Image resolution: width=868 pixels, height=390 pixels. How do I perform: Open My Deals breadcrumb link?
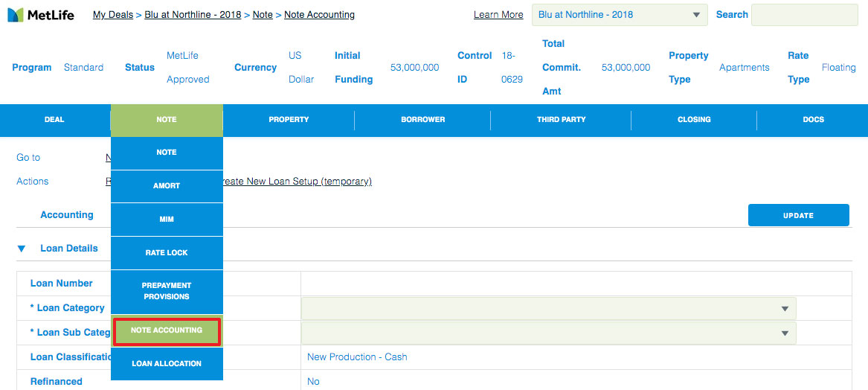pos(113,15)
